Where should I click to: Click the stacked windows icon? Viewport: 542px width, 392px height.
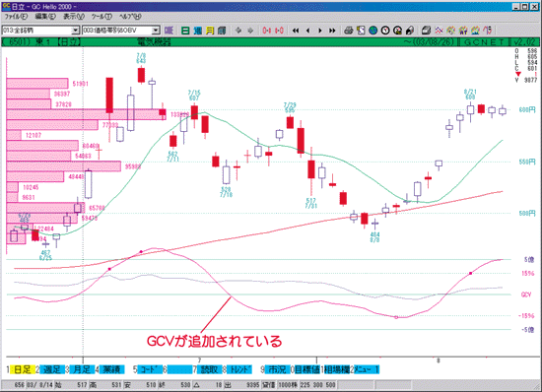pos(426,31)
